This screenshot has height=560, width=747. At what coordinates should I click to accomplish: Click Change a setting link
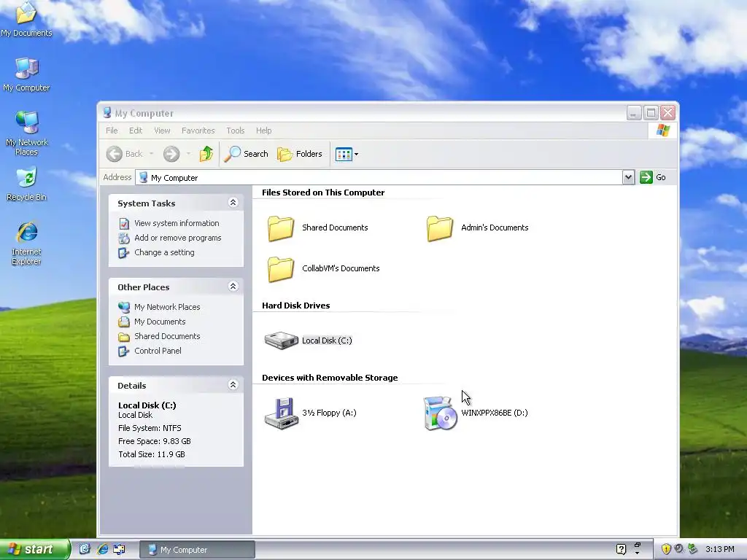(x=164, y=252)
